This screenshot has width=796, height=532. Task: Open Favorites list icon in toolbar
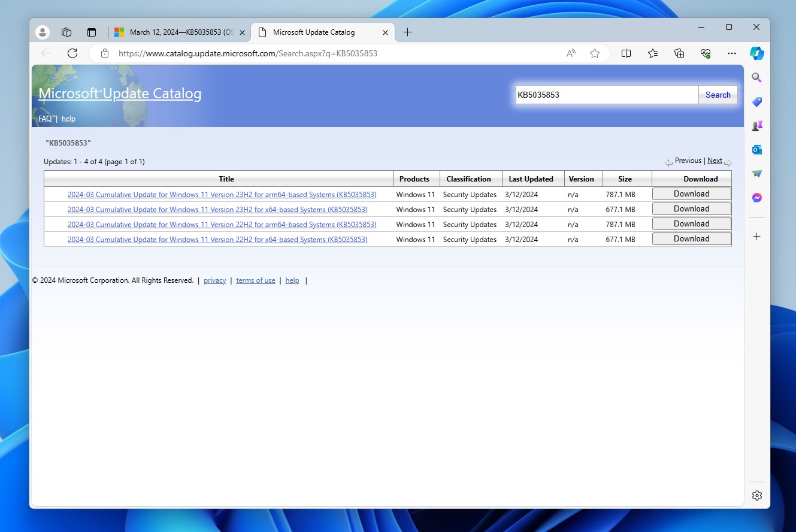coord(653,53)
